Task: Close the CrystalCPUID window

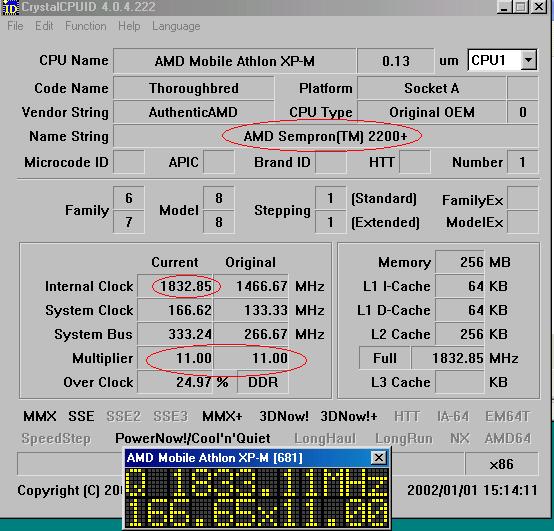Action: click(539, 7)
